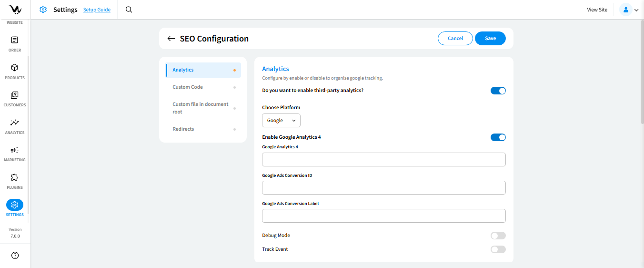Expand the user profile dropdown
Viewport: 644px width, 268px height.
pyautogui.click(x=629, y=10)
